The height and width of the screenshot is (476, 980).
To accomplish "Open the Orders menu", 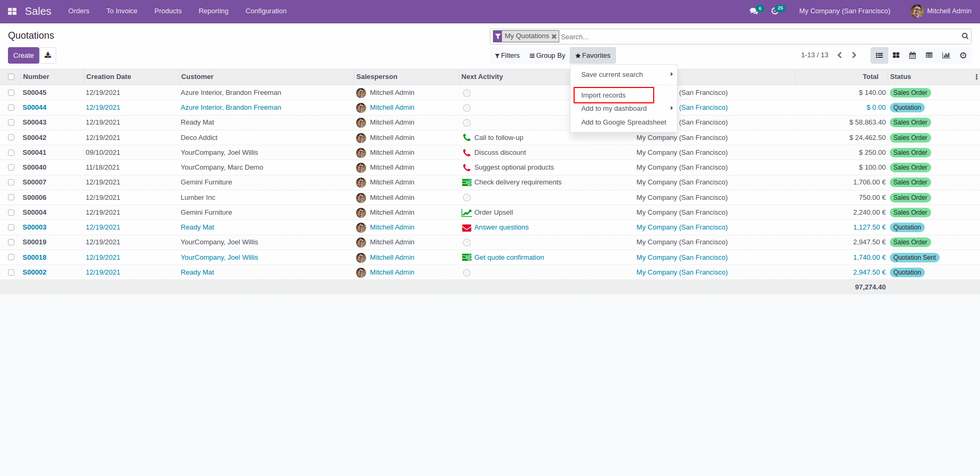I will [x=79, y=11].
